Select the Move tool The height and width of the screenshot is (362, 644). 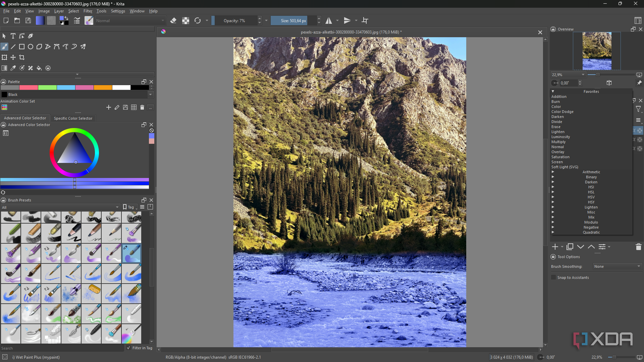click(13, 57)
